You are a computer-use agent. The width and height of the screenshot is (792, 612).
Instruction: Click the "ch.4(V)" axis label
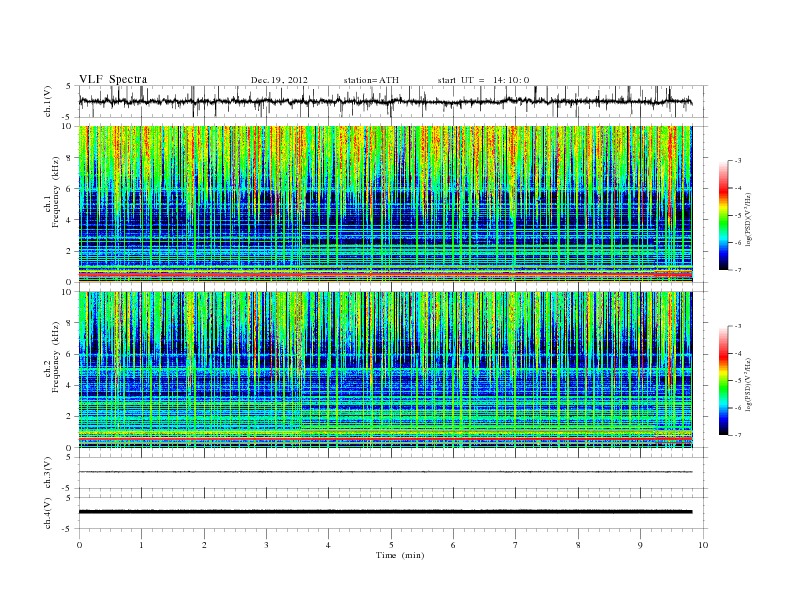click(x=48, y=513)
